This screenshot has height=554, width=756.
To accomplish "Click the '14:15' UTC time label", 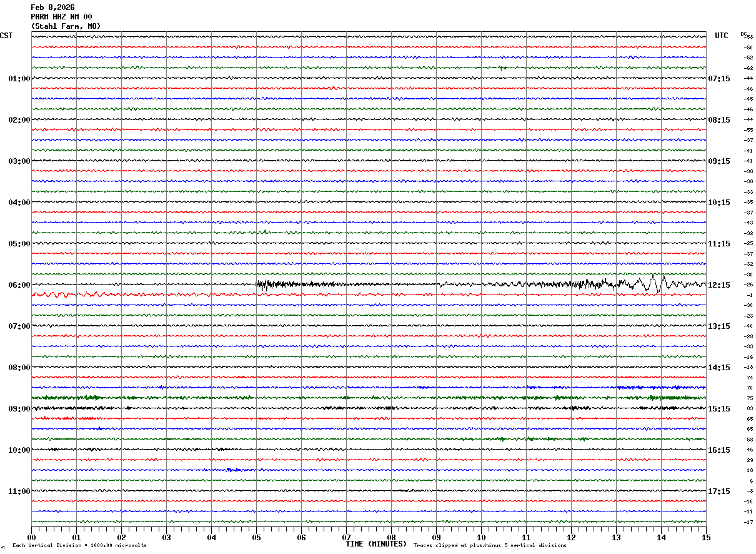I will pyautogui.click(x=719, y=368).
